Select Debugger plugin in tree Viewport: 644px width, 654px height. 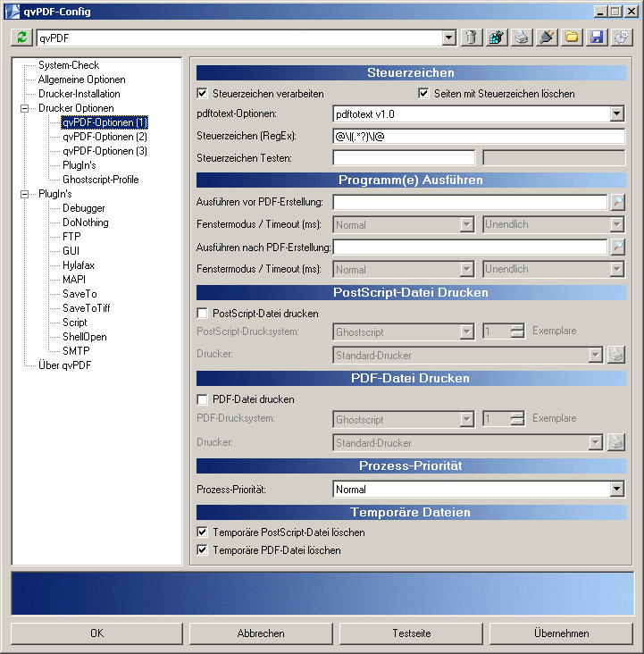pos(84,207)
